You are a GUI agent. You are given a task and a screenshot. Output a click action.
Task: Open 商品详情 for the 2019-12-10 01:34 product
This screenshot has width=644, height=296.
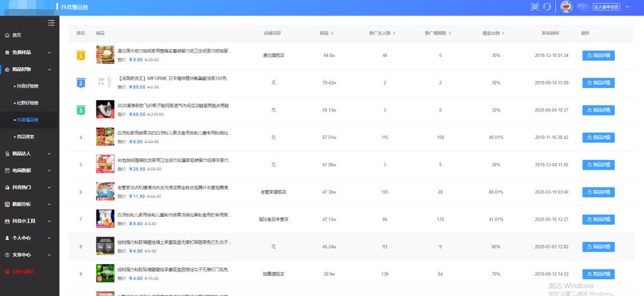pos(598,55)
